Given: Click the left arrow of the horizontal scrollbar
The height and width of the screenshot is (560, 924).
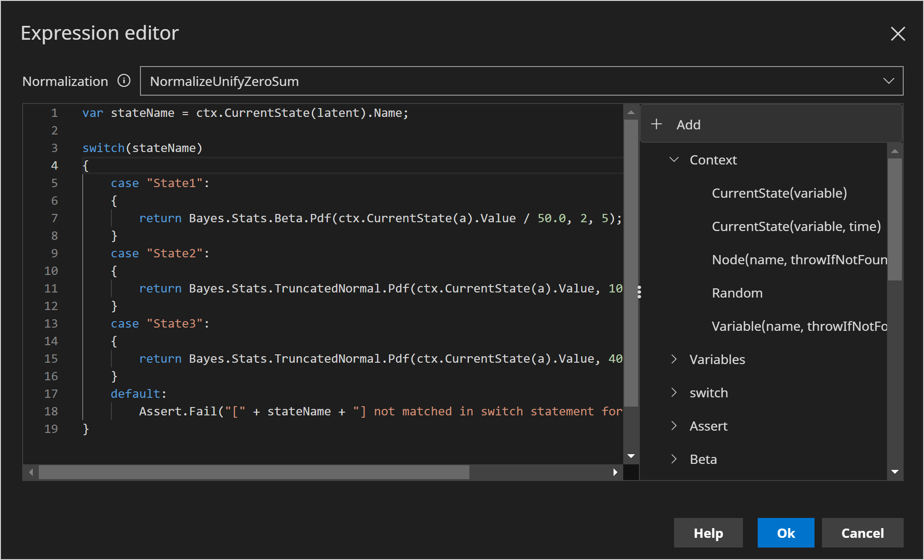Looking at the screenshot, I should (x=30, y=472).
